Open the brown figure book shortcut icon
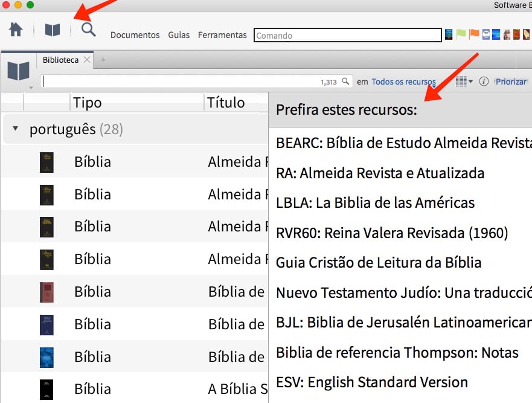Image resolution: width=532 pixels, height=403 pixels. [x=507, y=34]
